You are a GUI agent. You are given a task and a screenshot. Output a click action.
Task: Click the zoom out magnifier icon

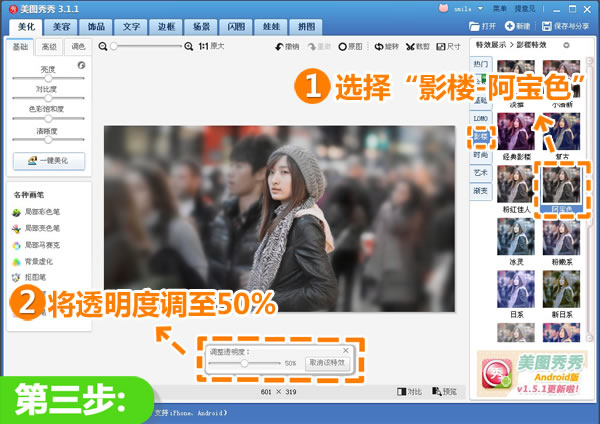tap(103, 46)
